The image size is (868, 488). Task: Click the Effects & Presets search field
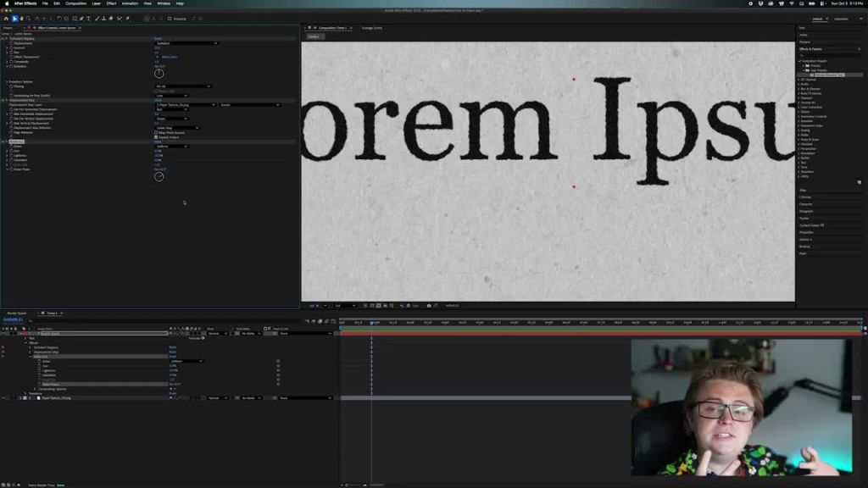[829, 55]
